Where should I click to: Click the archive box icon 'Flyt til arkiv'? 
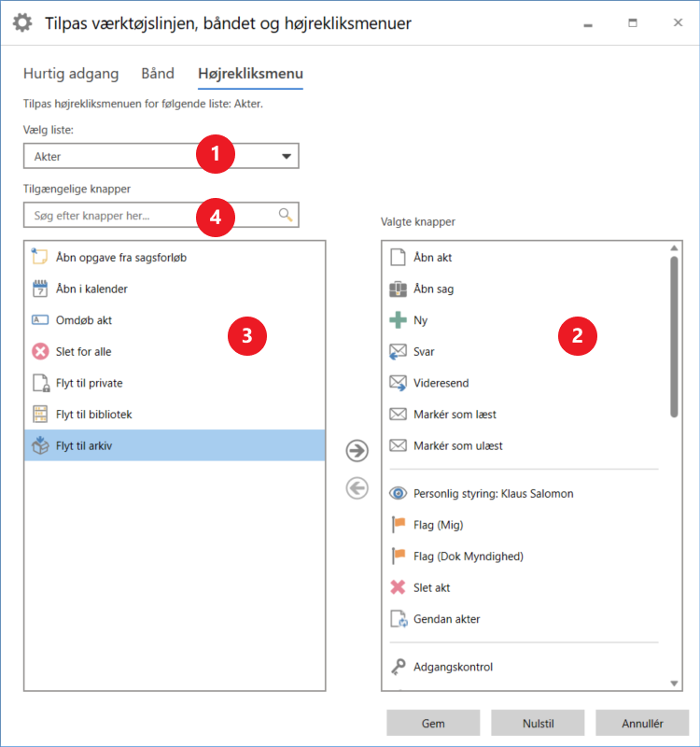(40, 445)
